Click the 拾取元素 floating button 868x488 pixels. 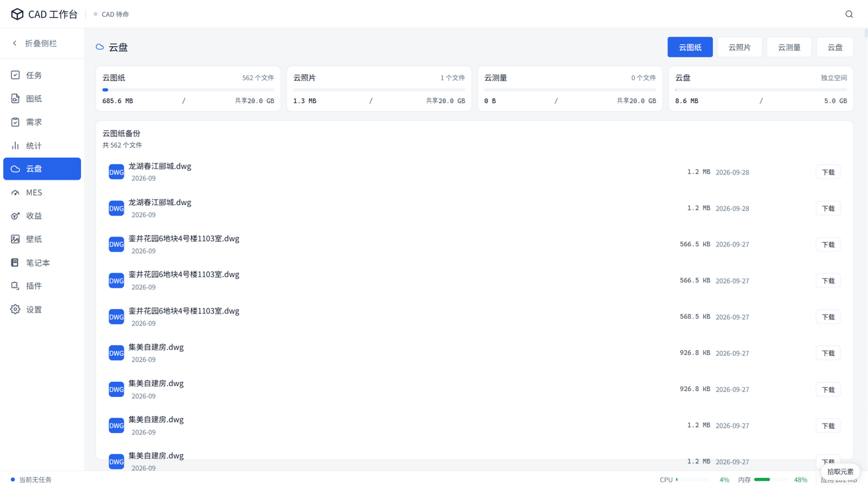point(840,472)
